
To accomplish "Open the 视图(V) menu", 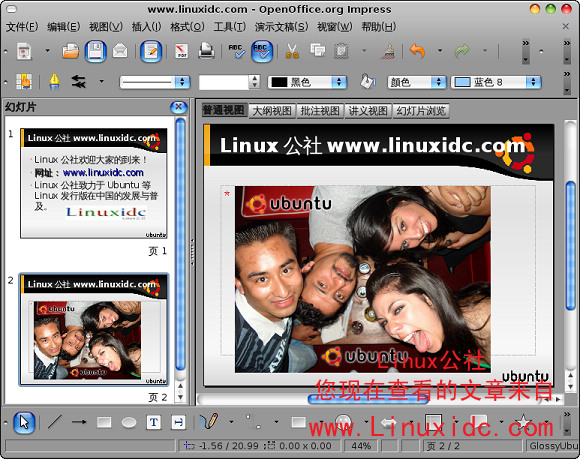I will [x=106, y=27].
